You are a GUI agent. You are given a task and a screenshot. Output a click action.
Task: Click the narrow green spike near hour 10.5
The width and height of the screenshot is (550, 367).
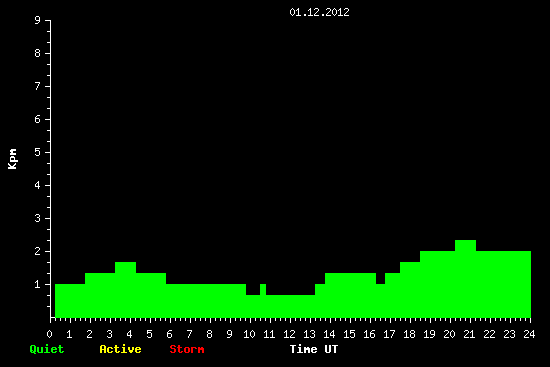coord(263,301)
